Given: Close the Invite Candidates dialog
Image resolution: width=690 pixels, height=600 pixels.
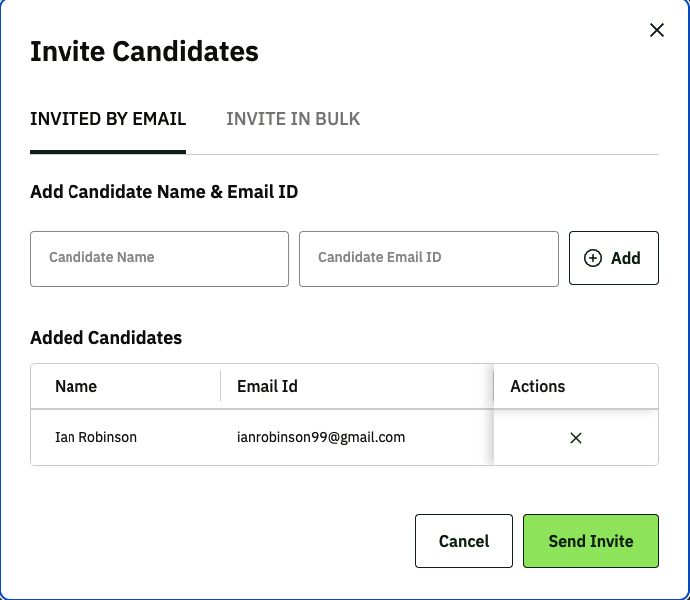Looking at the screenshot, I should (657, 30).
